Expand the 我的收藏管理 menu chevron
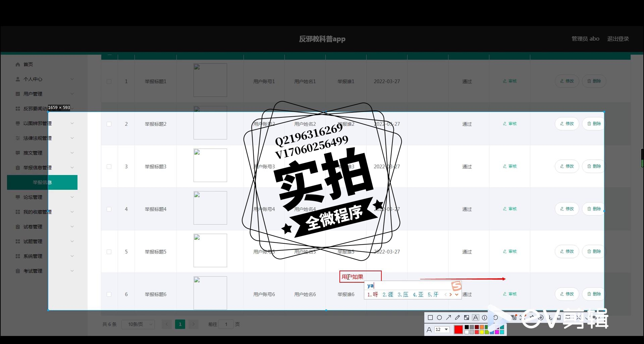The image size is (644, 344). pyautogui.click(x=72, y=212)
